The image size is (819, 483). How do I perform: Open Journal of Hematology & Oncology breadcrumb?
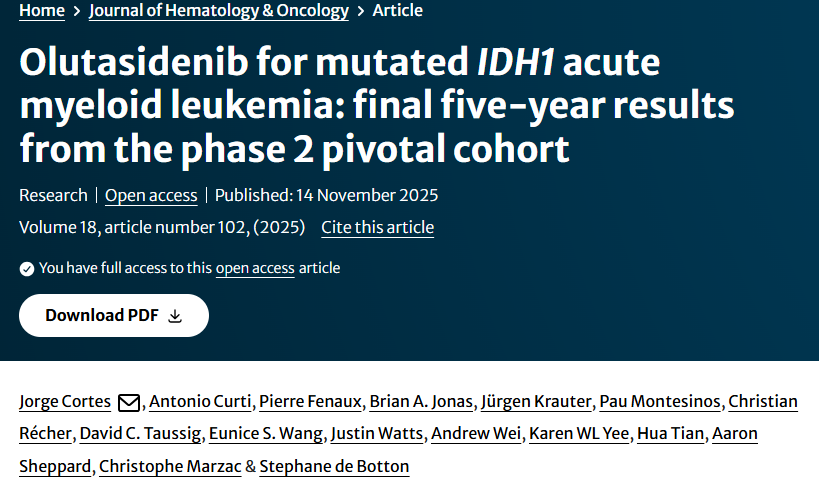coord(219,11)
